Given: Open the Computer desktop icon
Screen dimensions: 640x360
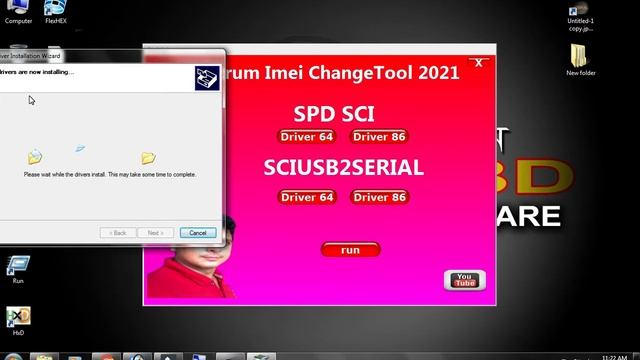Looking at the screenshot, I should pyautogui.click(x=18, y=12).
